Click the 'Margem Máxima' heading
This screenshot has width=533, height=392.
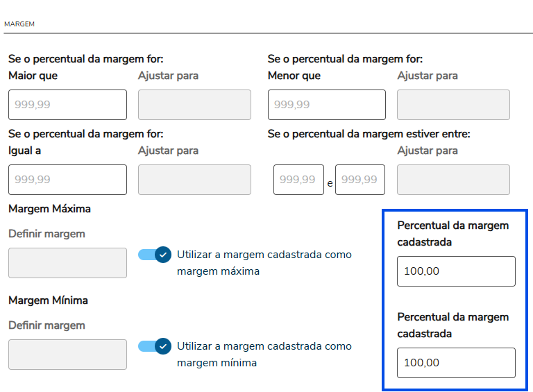pos(49,209)
